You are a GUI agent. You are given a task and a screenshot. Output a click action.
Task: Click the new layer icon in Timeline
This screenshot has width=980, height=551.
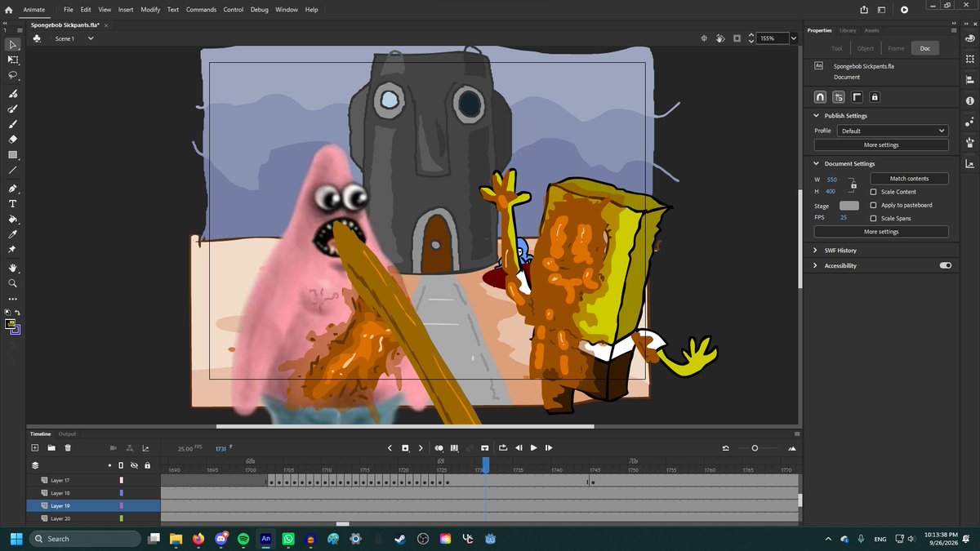pyautogui.click(x=35, y=448)
